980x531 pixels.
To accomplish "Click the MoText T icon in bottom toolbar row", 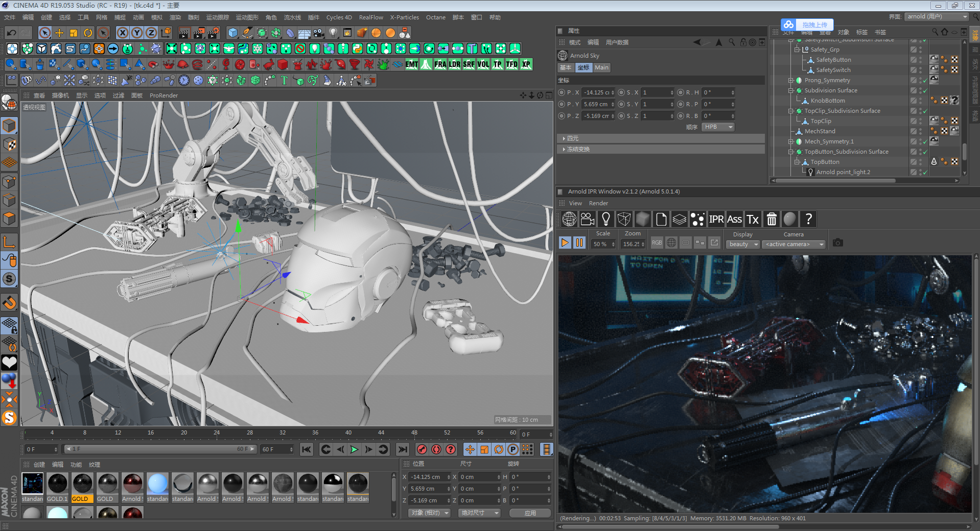I will [284, 80].
